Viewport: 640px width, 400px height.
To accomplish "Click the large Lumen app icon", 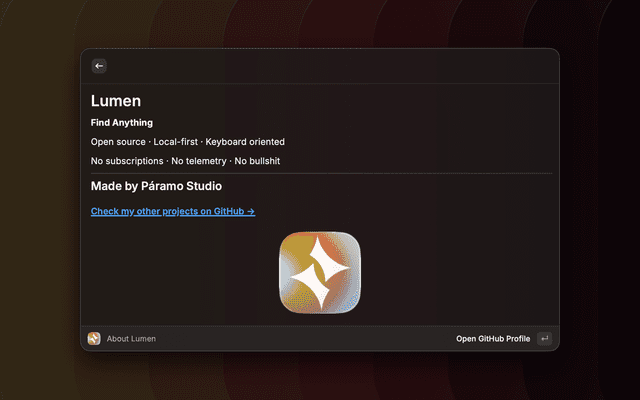I will point(320,273).
